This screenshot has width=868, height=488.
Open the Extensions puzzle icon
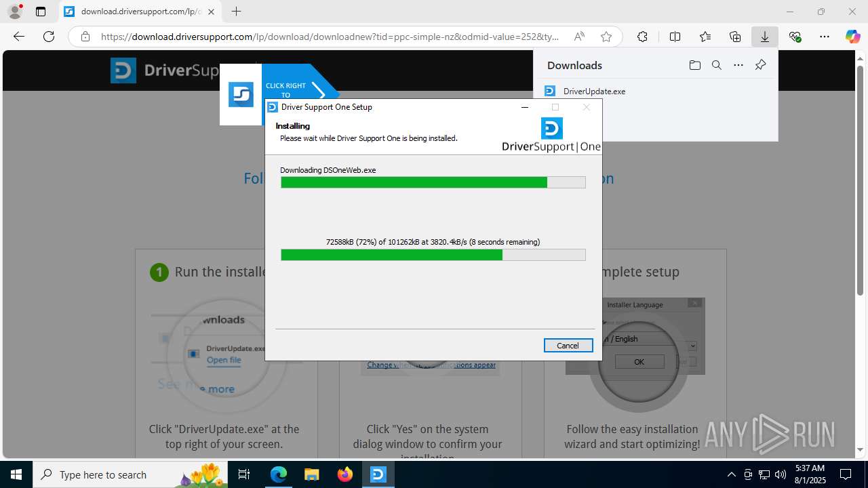coord(642,37)
